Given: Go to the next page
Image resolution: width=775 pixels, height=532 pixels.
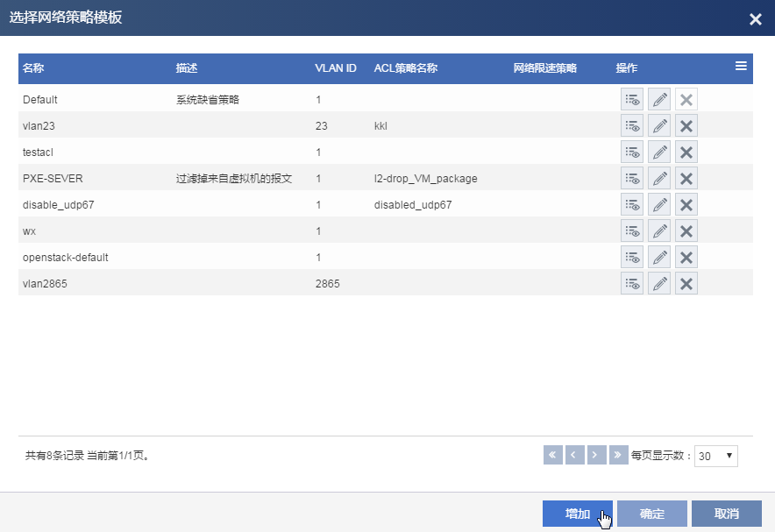Looking at the screenshot, I should point(597,455).
